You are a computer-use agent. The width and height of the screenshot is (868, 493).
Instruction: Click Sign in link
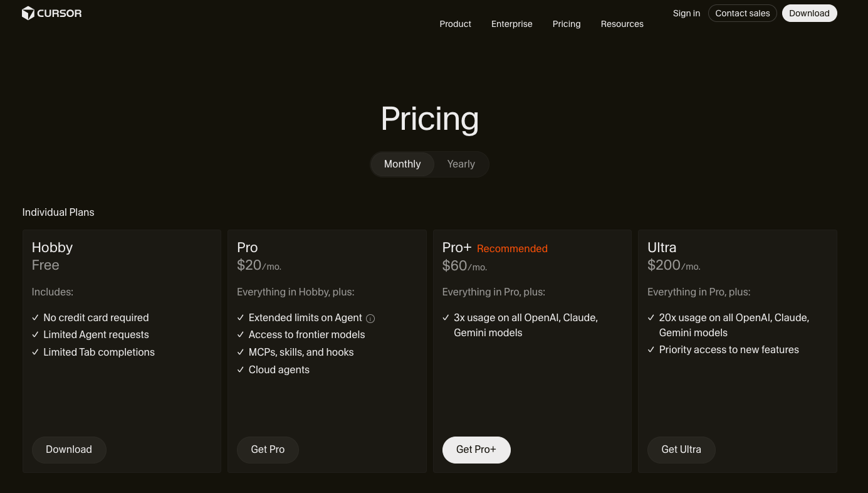pyautogui.click(x=686, y=13)
